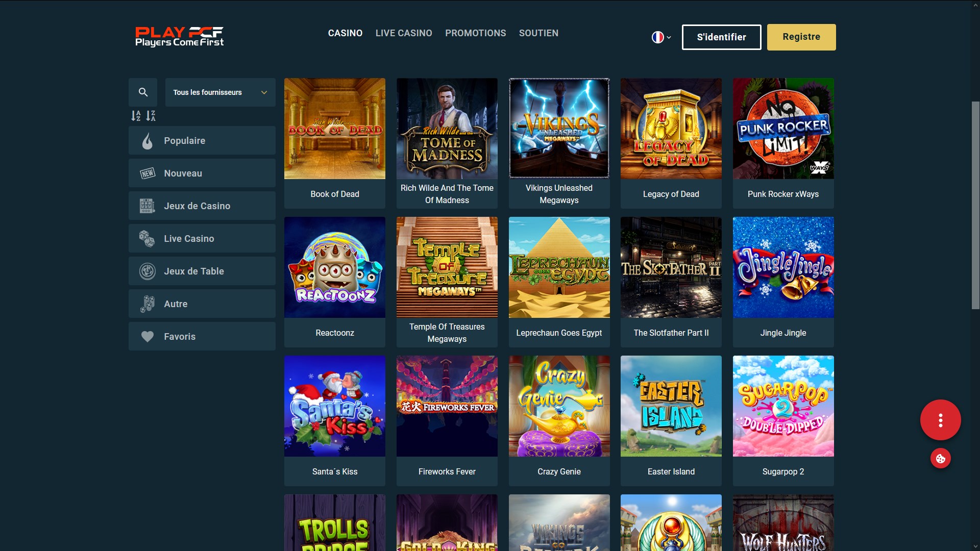The image size is (980, 551).
Task: Click the slot machine icon for Jeux de Casino
Action: tap(147, 206)
